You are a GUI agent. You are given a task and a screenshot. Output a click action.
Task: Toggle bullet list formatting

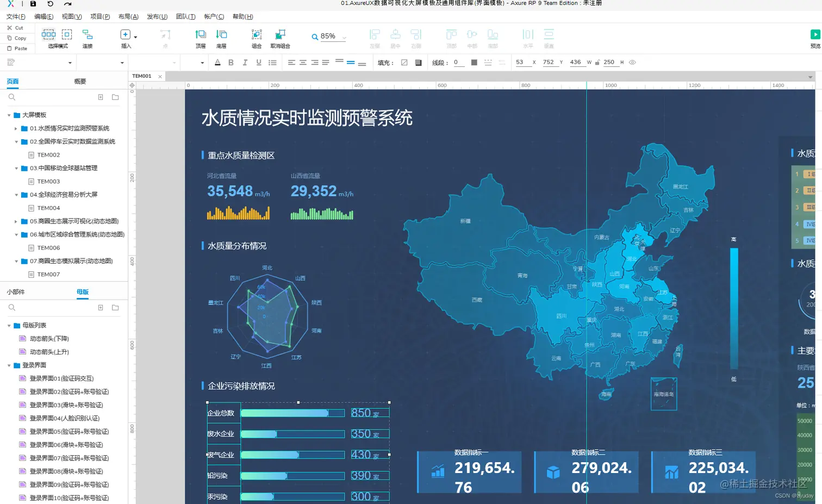point(272,63)
